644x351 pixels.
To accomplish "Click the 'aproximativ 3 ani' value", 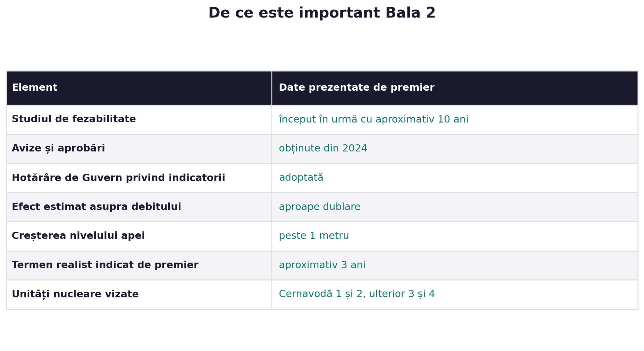I will (322, 265).
